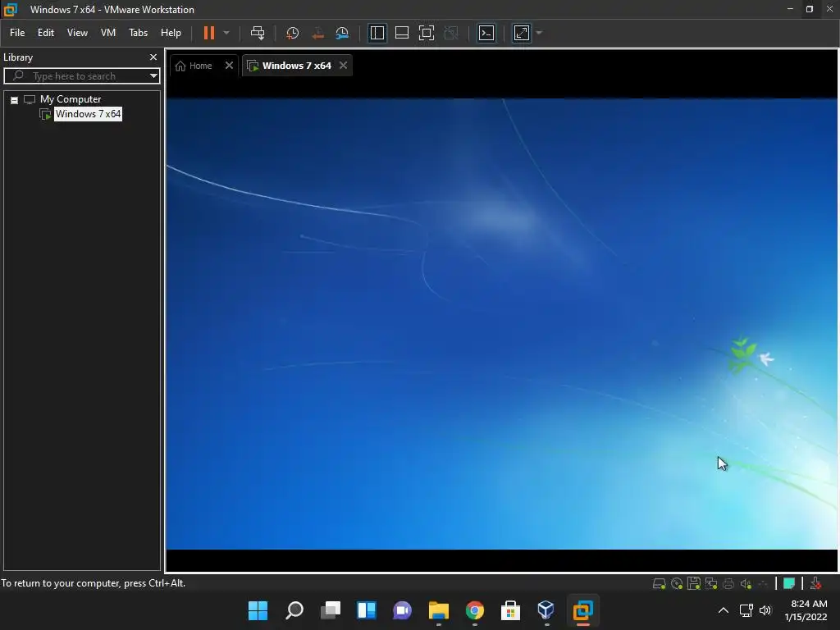Open the Edit menu
The width and height of the screenshot is (840, 630).
[x=46, y=33]
